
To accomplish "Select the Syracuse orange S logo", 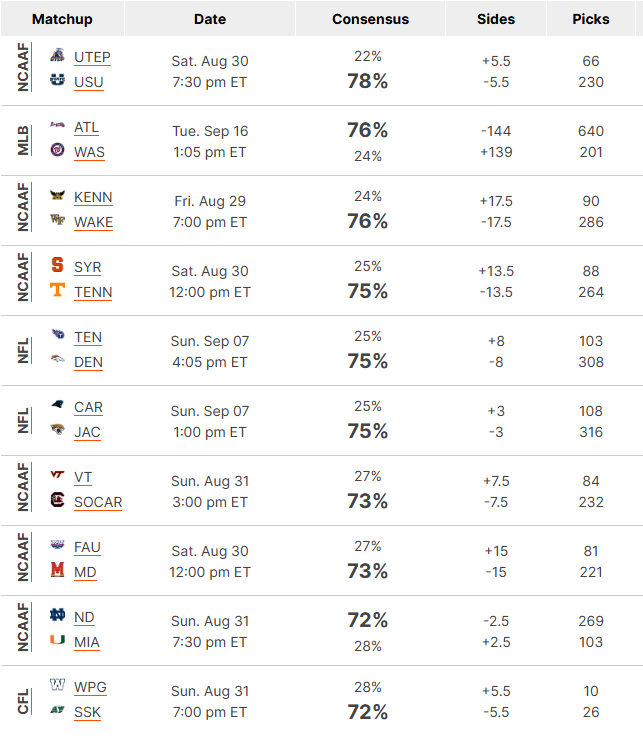I will coord(57,264).
